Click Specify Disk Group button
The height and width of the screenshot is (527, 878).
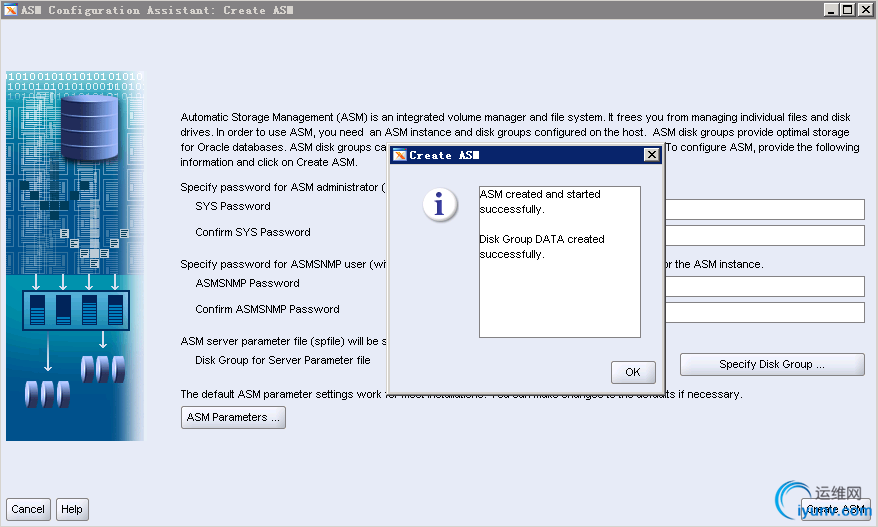pyautogui.click(x=772, y=365)
